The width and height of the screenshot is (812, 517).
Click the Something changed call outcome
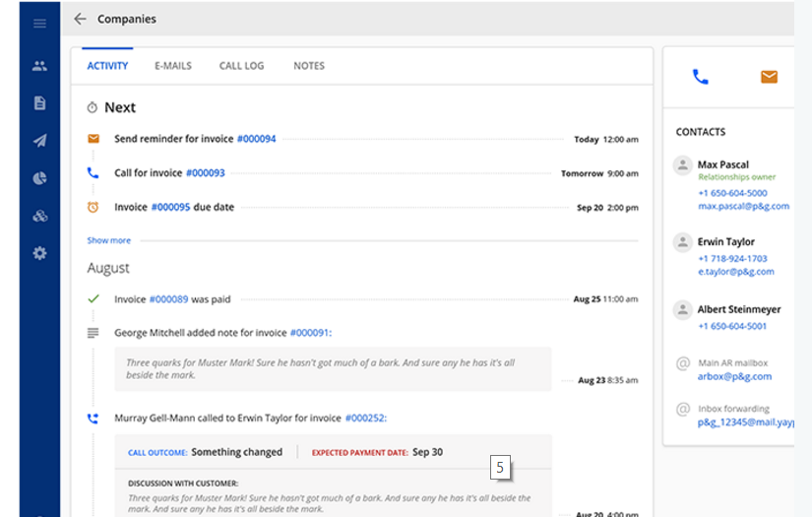click(x=236, y=452)
